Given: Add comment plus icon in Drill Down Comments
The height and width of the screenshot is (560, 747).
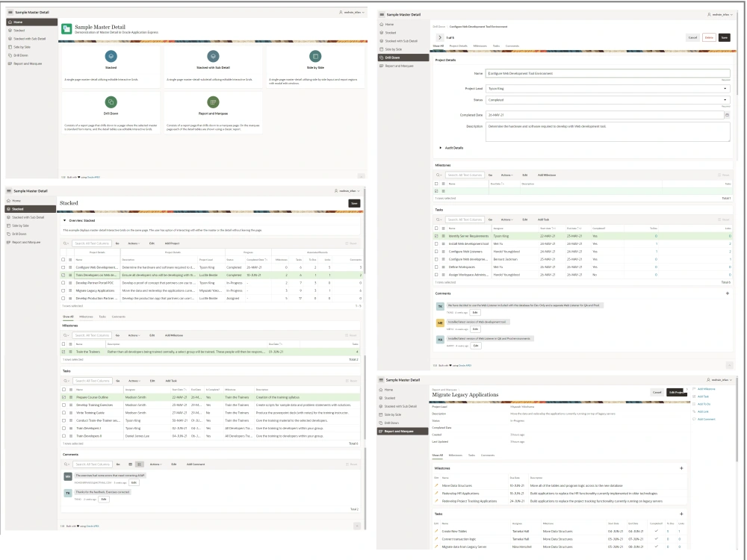Looking at the screenshot, I should (728, 293).
